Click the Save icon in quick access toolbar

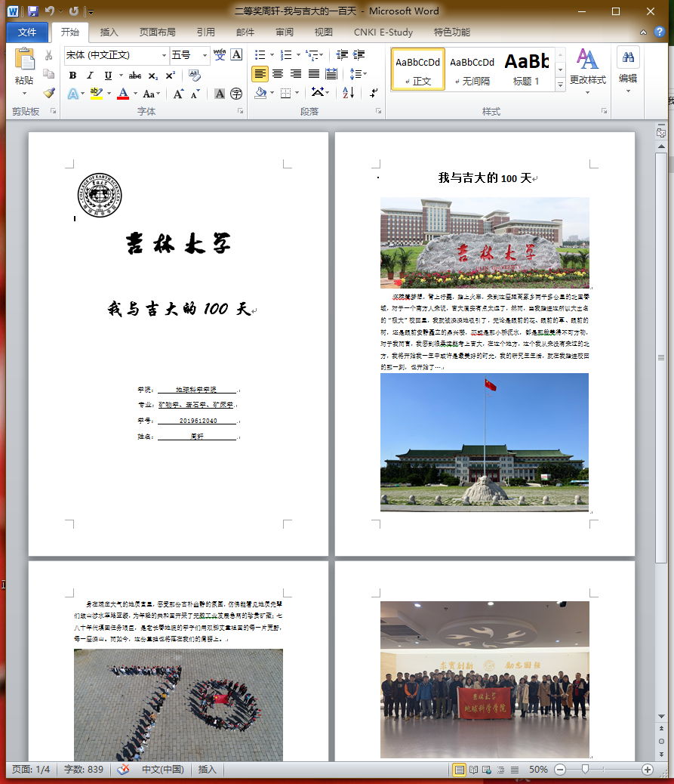33,11
